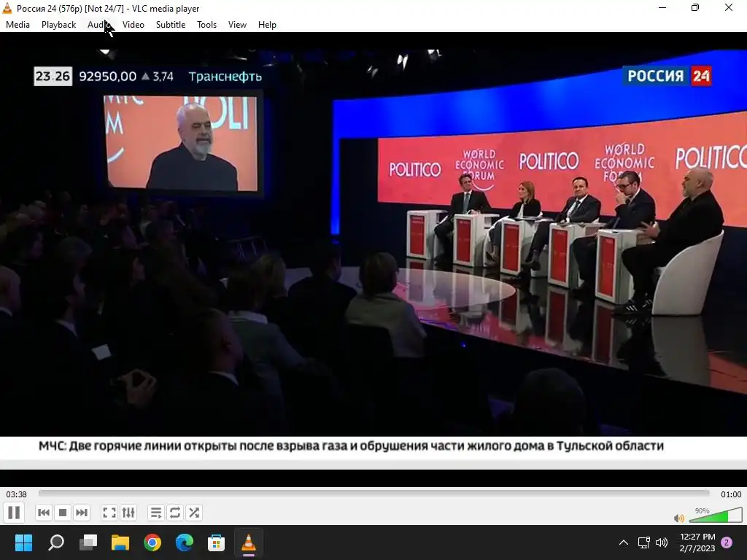This screenshot has width=747, height=560.
Task: Toggle the playlist view
Action: (x=156, y=513)
